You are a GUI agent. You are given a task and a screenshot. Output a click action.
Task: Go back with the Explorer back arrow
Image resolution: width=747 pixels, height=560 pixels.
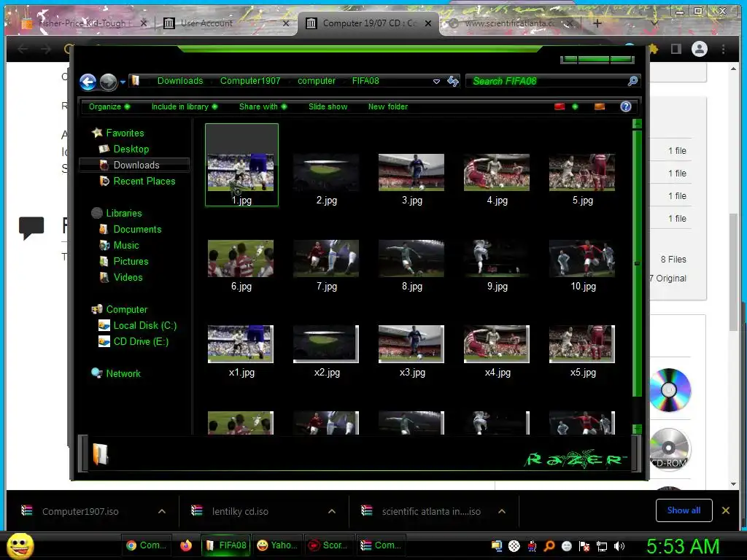(x=88, y=82)
